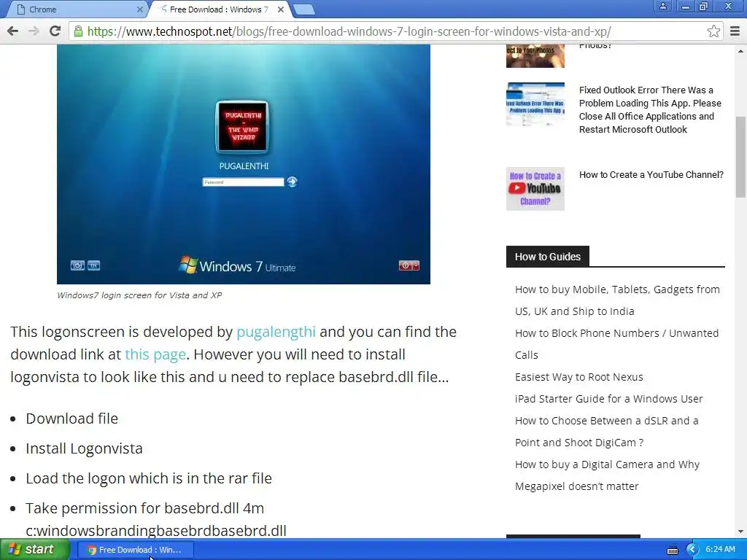The height and width of the screenshot is (560, 747).
Task: Click the browser forward arrow
Action: (x=34, y=31)
